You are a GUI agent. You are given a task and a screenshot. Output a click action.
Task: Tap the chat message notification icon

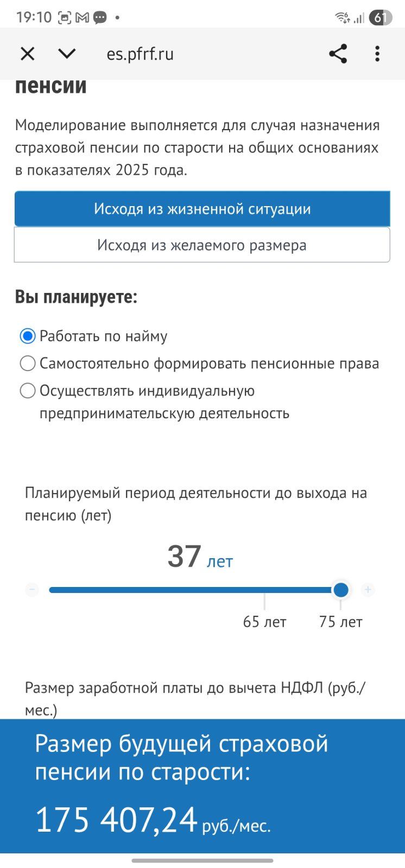100,18
